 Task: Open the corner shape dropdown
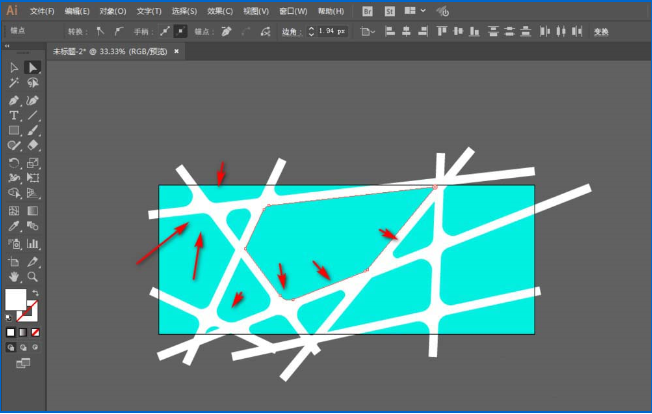[368, 31]
